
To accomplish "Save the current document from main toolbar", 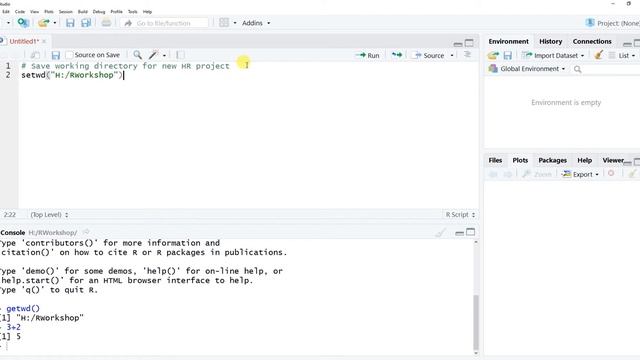I will click(x=70, y=23).
